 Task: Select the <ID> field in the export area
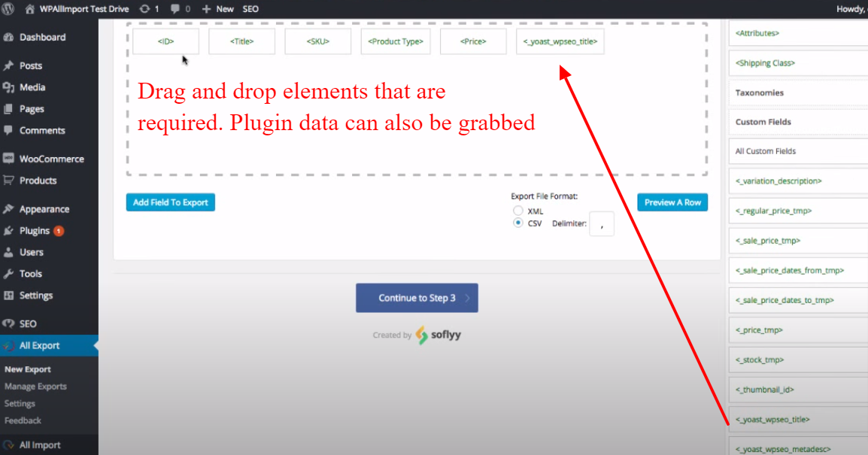click(x=166, y=41)
